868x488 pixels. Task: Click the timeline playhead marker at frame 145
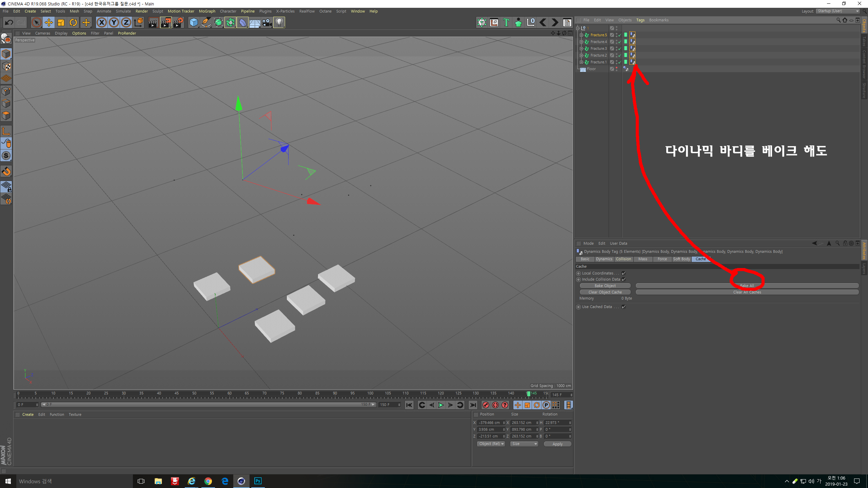(528, 394)
